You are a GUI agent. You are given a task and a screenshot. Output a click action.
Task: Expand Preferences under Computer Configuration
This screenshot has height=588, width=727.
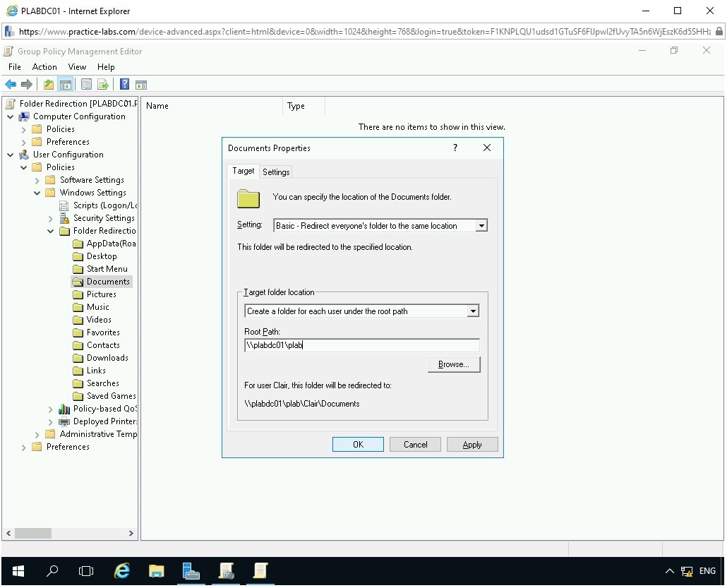24,142
